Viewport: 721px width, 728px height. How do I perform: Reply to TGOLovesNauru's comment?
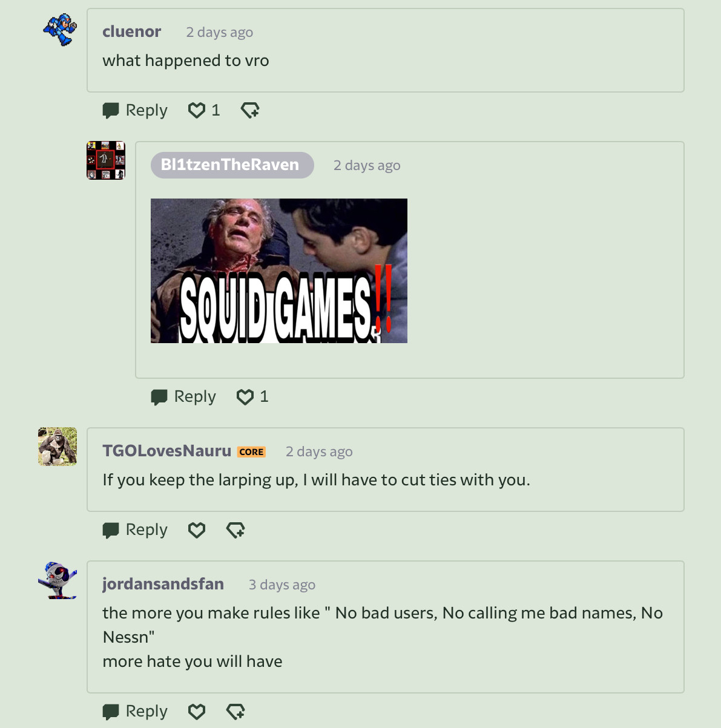tap(135, 530)
